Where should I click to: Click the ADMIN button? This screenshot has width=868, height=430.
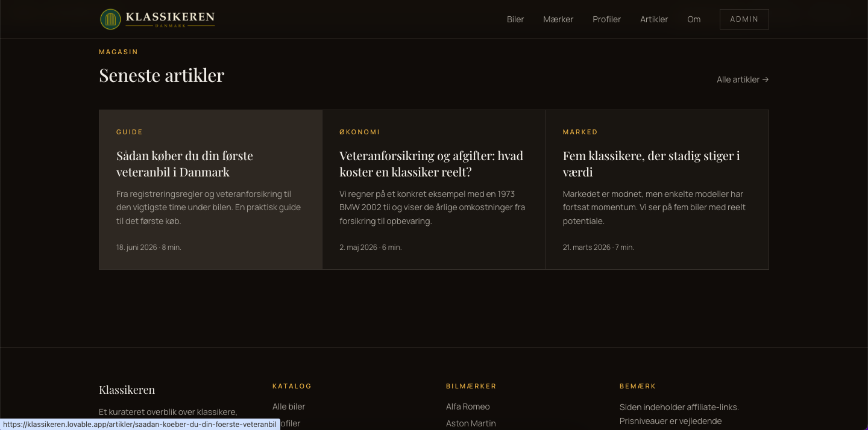pos(744,19)
